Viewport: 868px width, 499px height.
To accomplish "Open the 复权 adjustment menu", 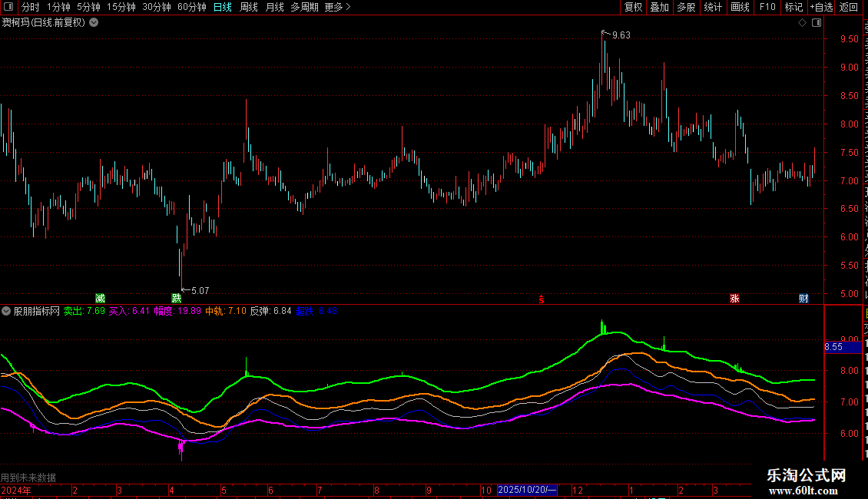I will click(633, 7).
